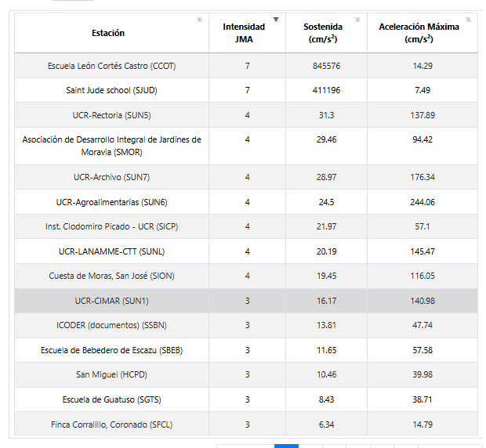This screenshot has height=448, width=486.
Task: Select the Escuela León Cortés Castro (CCOT) row
Action: coord(111,66)
